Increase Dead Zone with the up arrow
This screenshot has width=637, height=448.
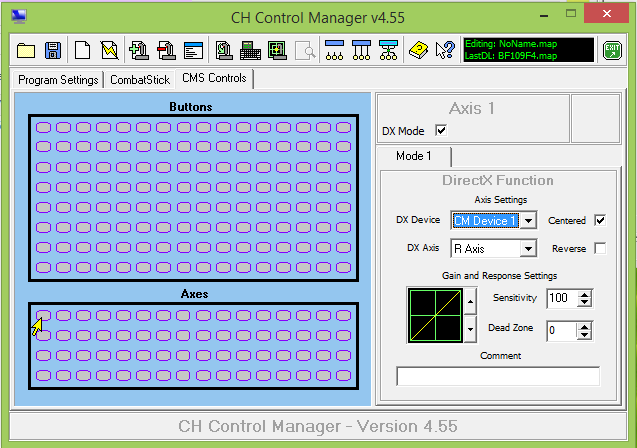coord(585,327)
